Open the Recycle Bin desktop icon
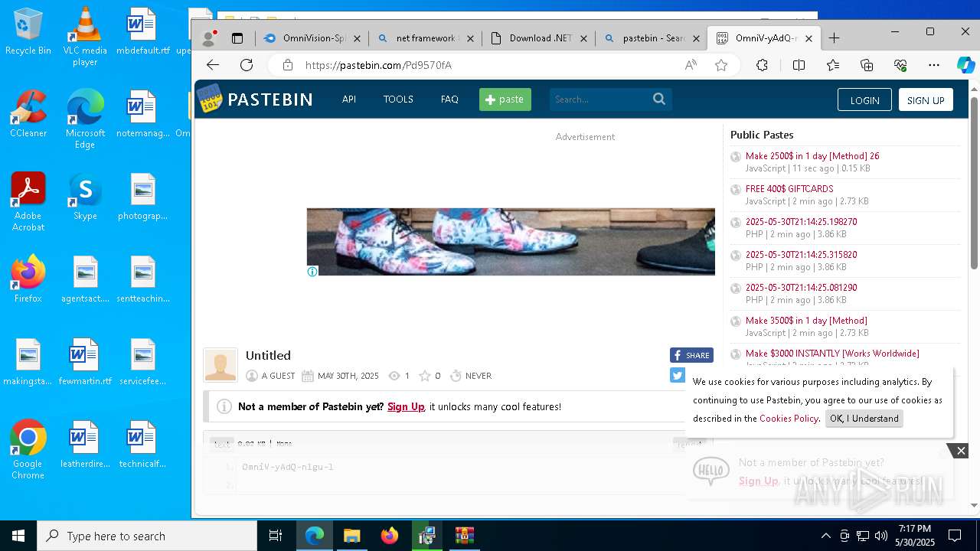Image resolution: width=980 pixels, height=551 pixels. [x=28, y=31]
